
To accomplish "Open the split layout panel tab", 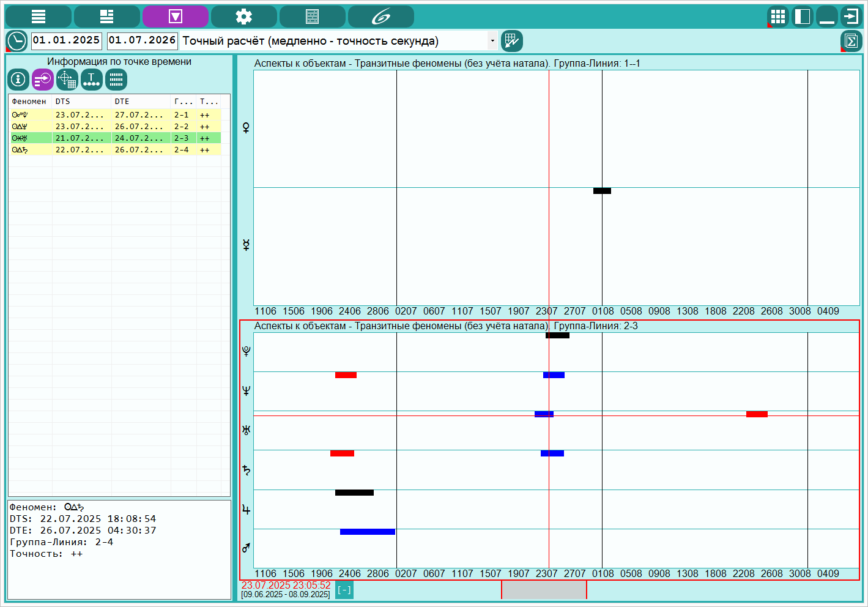I will tap(107, 17).
